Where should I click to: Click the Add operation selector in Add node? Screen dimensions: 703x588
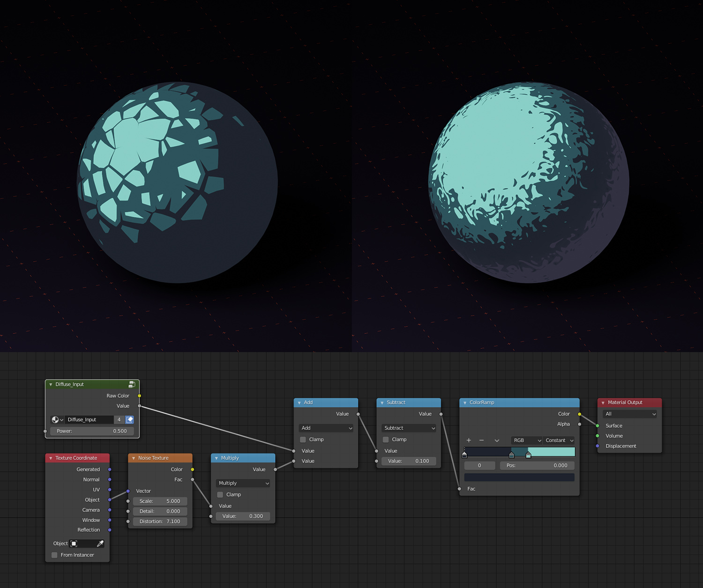326,428
